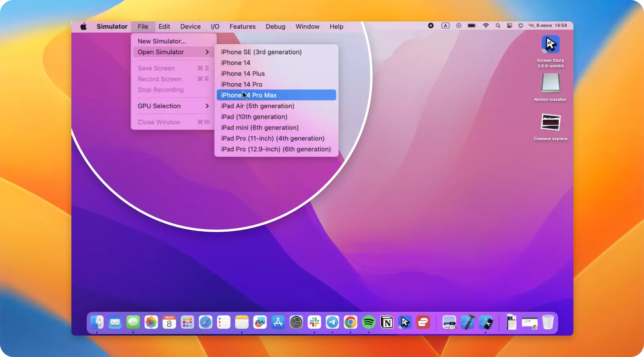The image size is (644, 357).
Task: Click the Telegram status icon in menu bar
Action: point(431,25)
